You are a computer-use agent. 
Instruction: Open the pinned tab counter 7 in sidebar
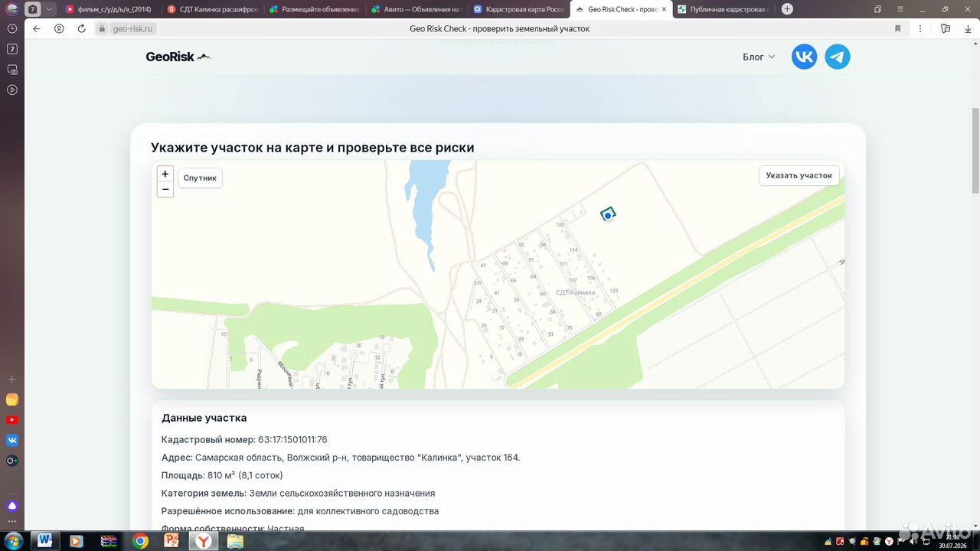point(12,49)
